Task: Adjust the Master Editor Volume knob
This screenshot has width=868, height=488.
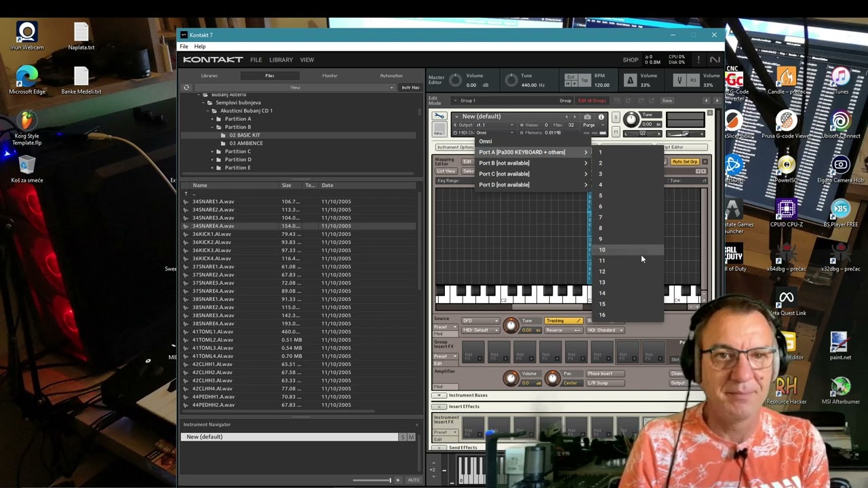Action: [x=456, y=81]
